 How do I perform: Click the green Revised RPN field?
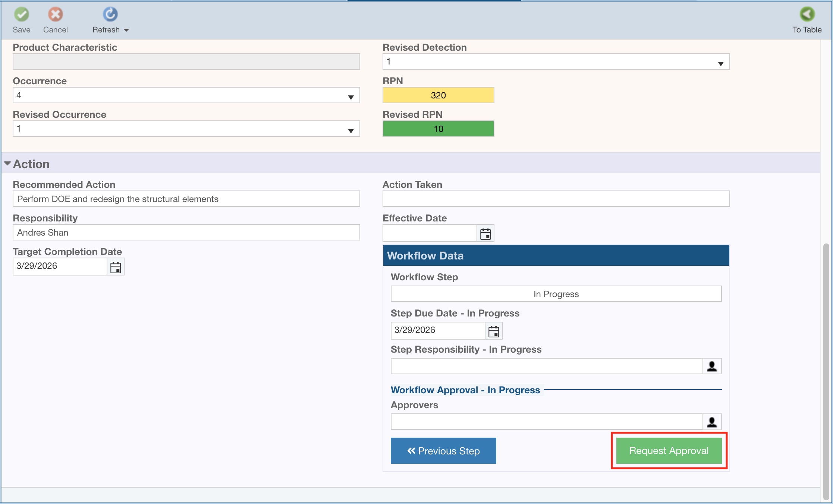click(438, 129)
